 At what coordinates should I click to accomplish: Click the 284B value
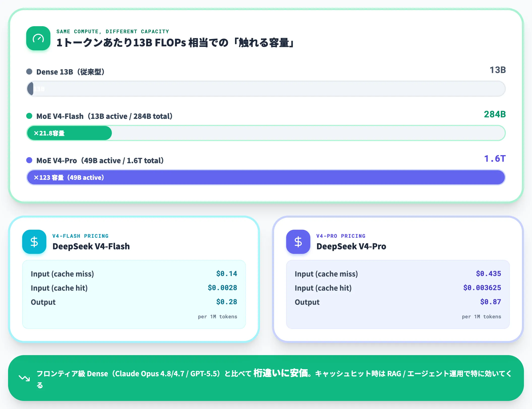495,114
